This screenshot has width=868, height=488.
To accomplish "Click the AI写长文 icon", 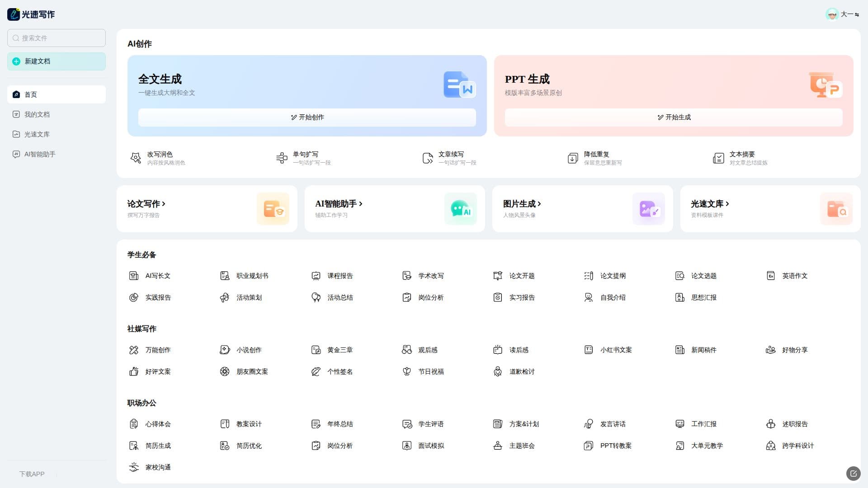I will tap(134, 276).
